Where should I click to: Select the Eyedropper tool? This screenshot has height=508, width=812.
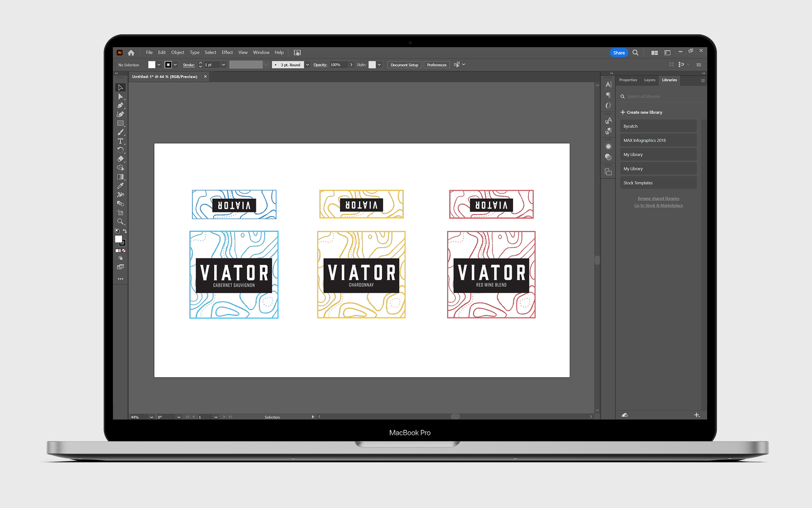(121, 186)
